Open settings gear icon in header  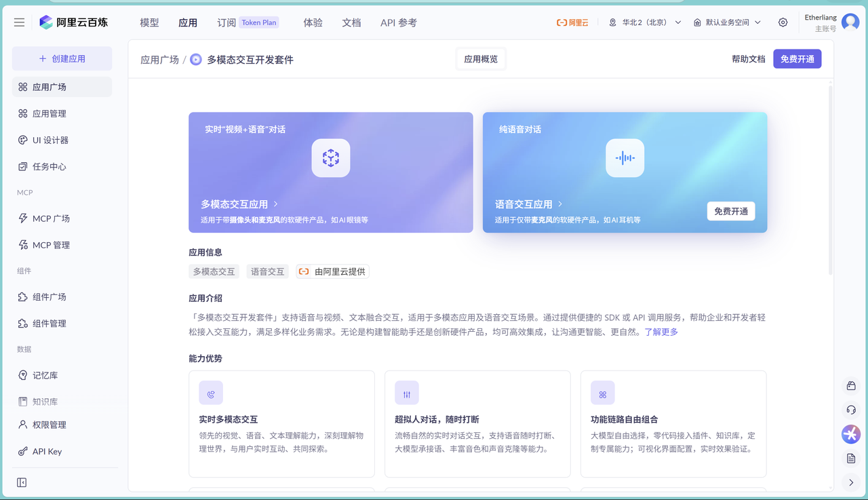click(783, 22)
